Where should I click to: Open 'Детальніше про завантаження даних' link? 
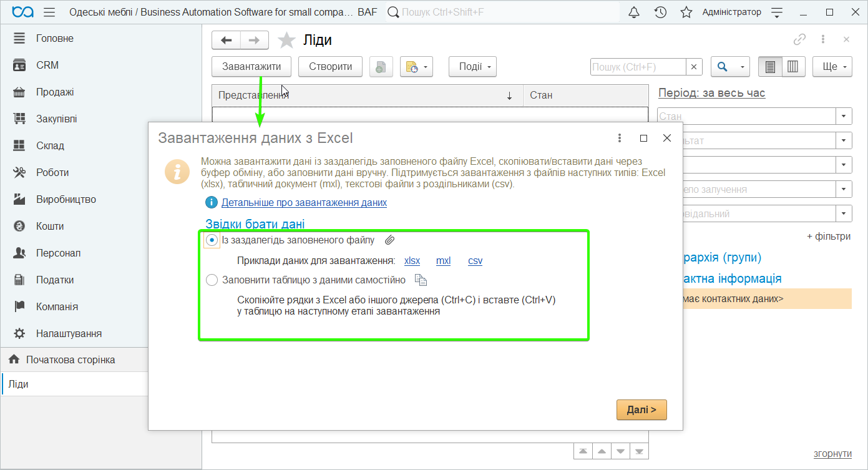(304, 203)
